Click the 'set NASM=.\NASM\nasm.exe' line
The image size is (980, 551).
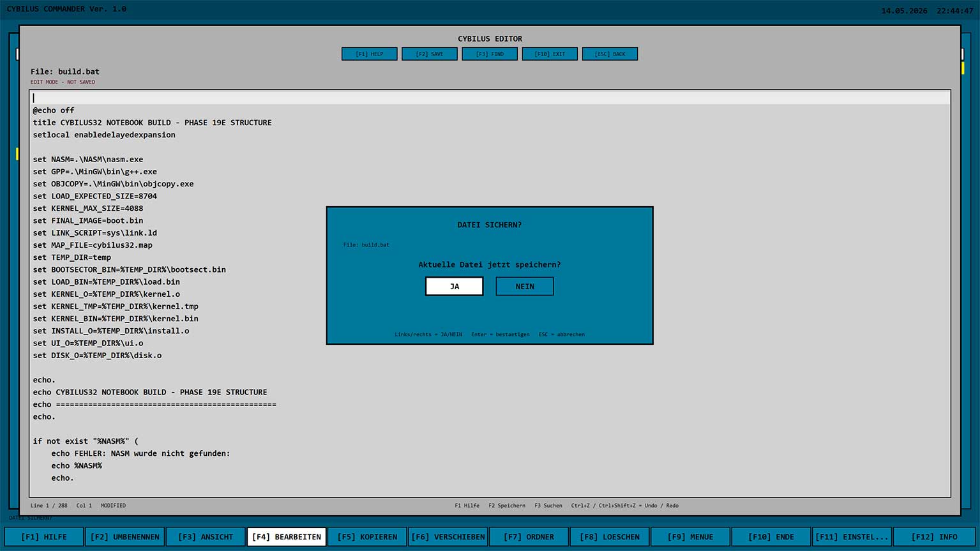coord(88,160)
